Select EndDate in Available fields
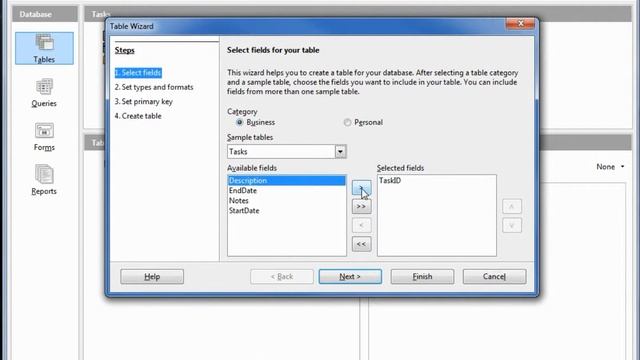This screenshot has width=640, height=360. [x=287, y=191]
